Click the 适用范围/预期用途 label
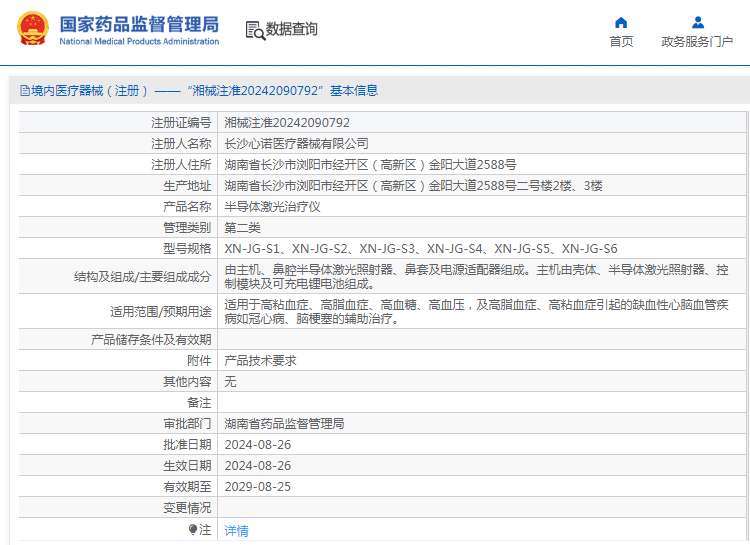750x545 pixels. (x=161, y=312)
